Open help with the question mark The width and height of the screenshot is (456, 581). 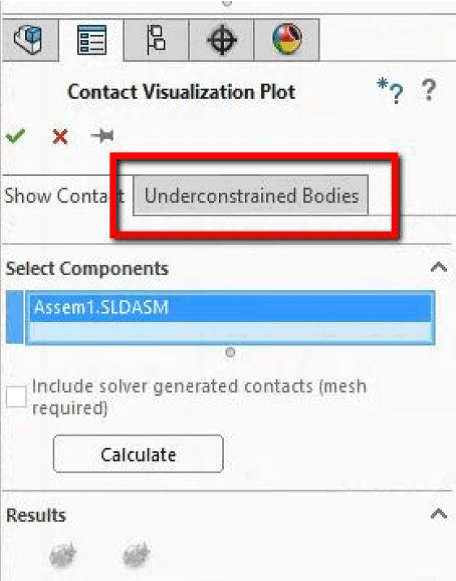[429, 90]
